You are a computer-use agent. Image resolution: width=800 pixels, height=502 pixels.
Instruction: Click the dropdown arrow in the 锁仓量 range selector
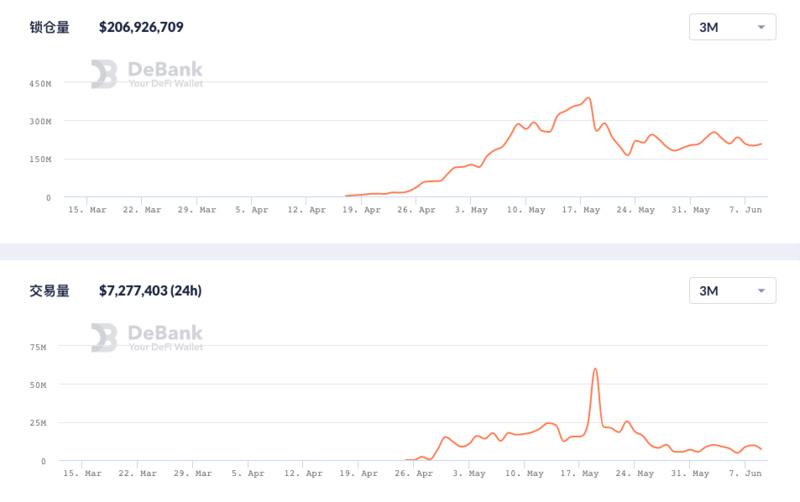762,28
